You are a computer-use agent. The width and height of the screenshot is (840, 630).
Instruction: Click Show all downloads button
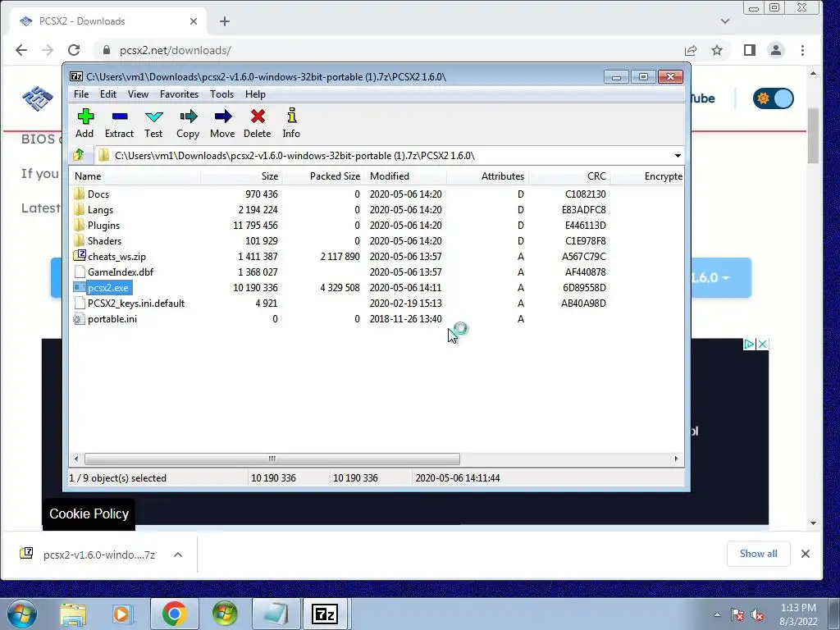(x=758, y=554)
